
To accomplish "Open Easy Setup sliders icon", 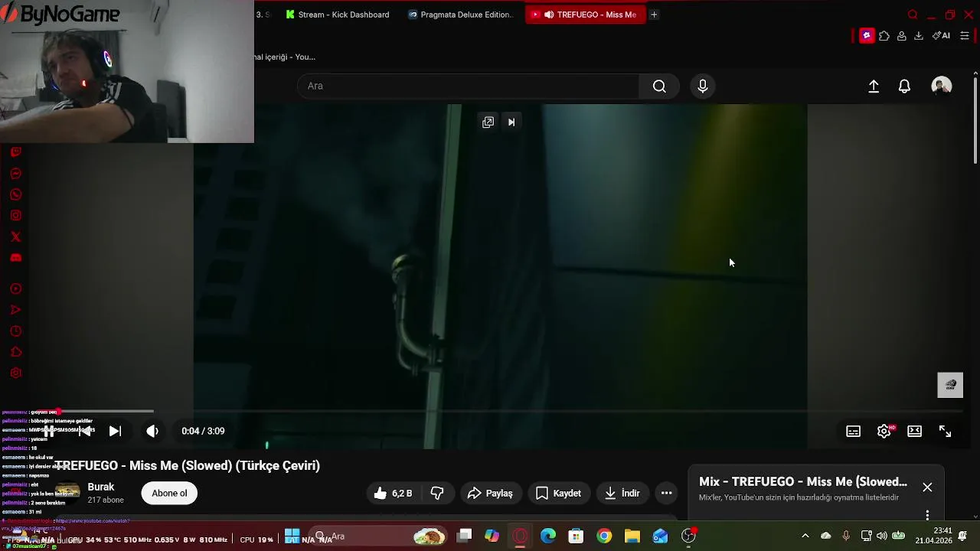I will tap(965, 35).
